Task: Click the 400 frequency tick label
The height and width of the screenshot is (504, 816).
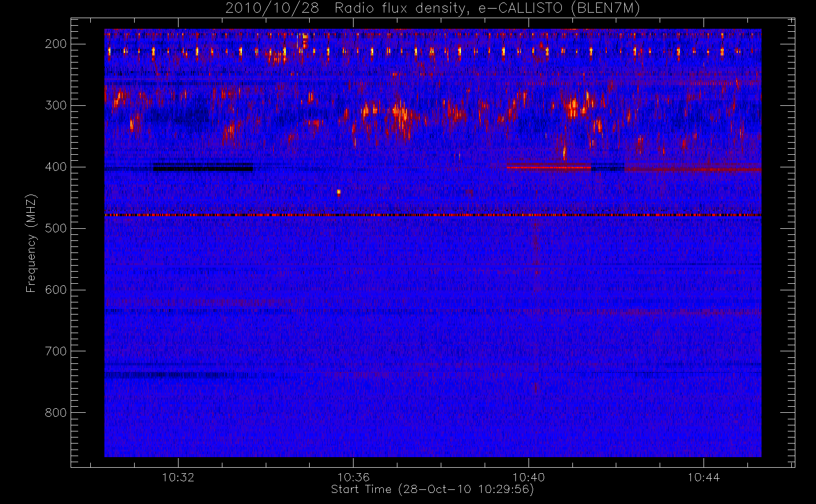Action: click(x=56, y=167)
